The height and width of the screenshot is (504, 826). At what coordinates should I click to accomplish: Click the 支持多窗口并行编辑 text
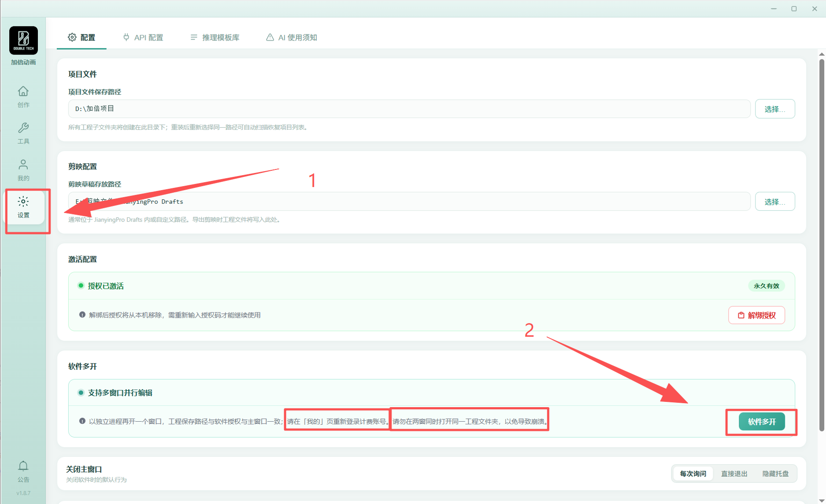click(x=120, y=393)
